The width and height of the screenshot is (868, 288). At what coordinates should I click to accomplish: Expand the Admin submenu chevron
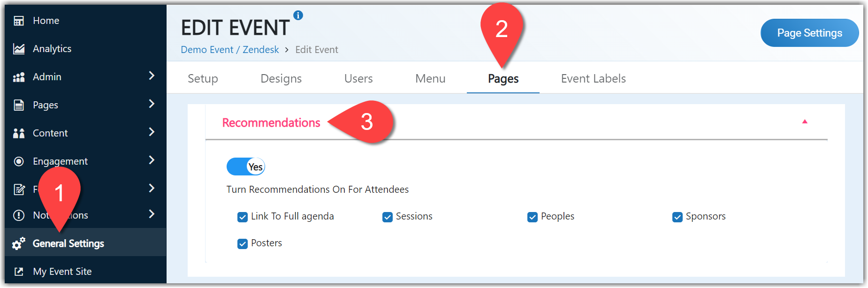tap(152, 76)
